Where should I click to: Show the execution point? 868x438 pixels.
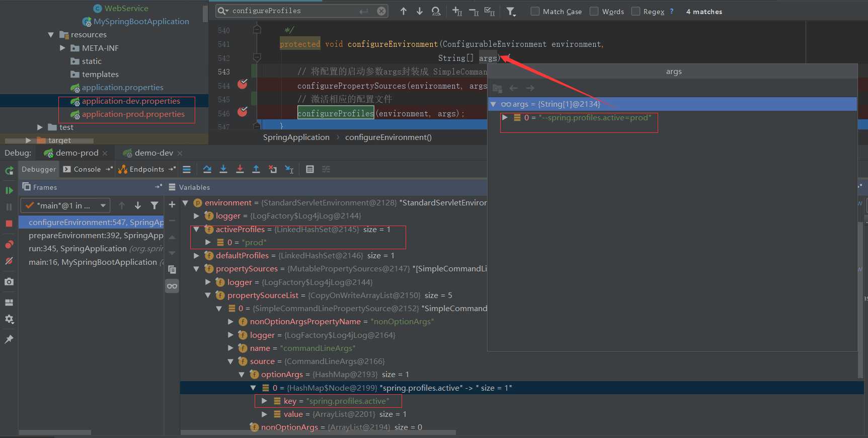click(x=187, y=169)
